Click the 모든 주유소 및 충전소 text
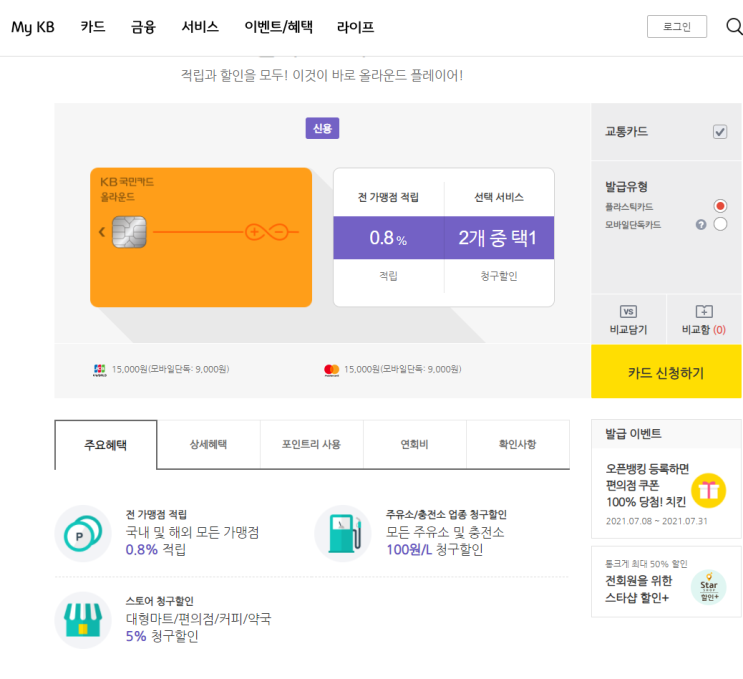 point(445,532)
